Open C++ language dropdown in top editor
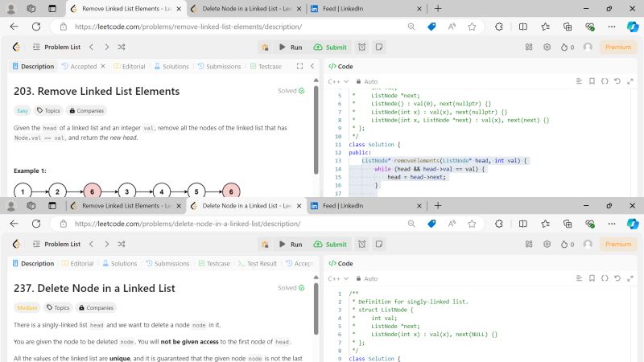 point(338,81)
